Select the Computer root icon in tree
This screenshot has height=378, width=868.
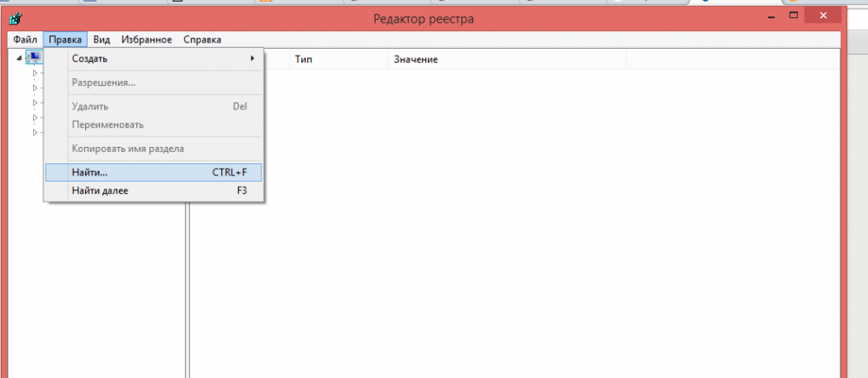coord(34,58)
